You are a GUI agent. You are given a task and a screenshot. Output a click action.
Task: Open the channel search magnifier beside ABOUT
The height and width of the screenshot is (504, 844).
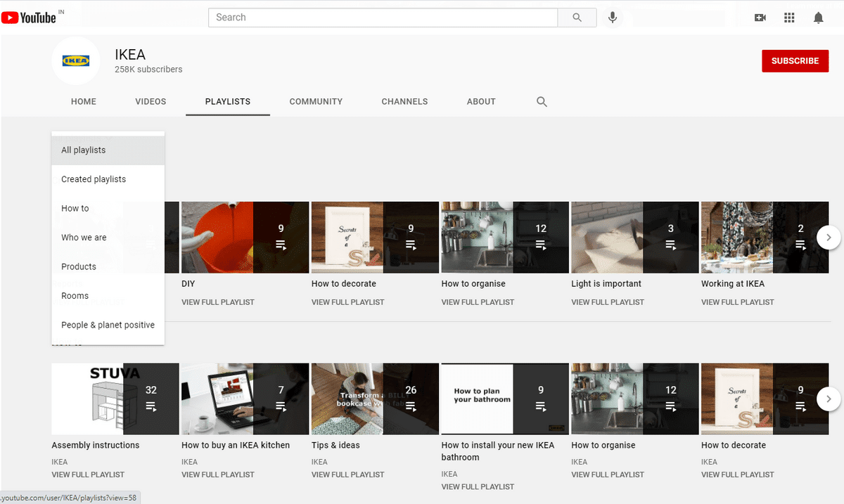click(542, 102)
